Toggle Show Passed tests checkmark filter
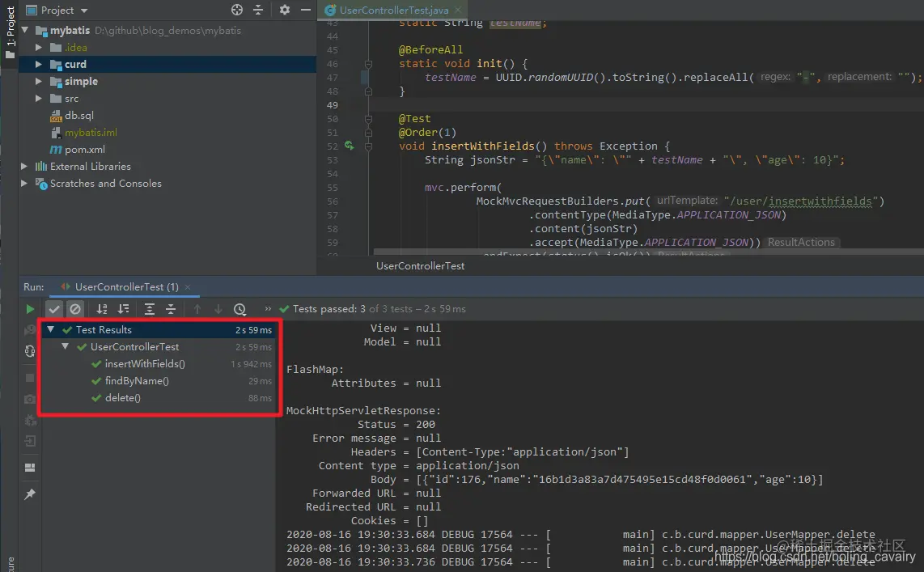 point(54,309)
